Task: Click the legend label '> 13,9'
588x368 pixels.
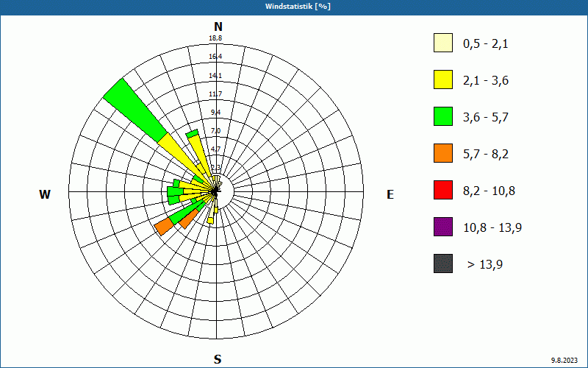Action: (x=485, y=265)
